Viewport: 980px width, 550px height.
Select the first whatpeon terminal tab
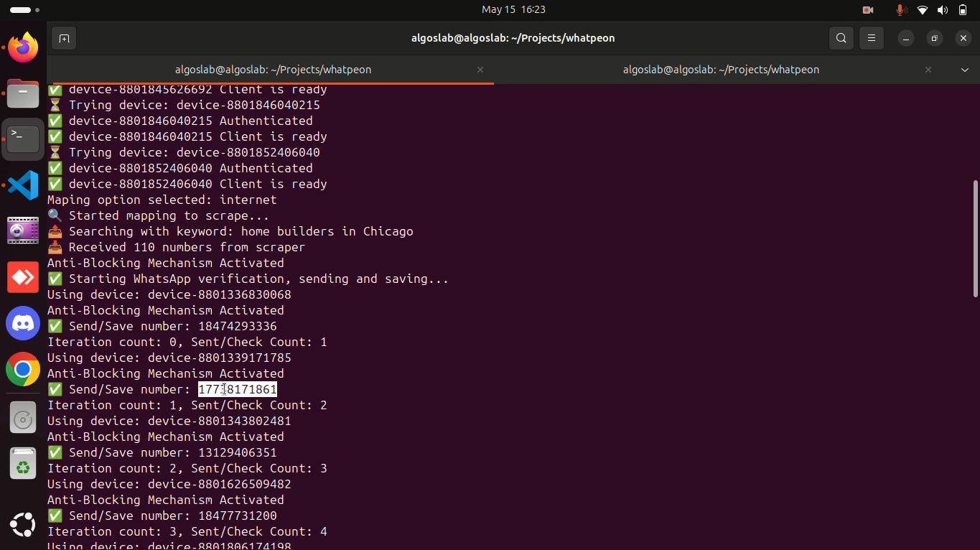click(x=273, y=70)
